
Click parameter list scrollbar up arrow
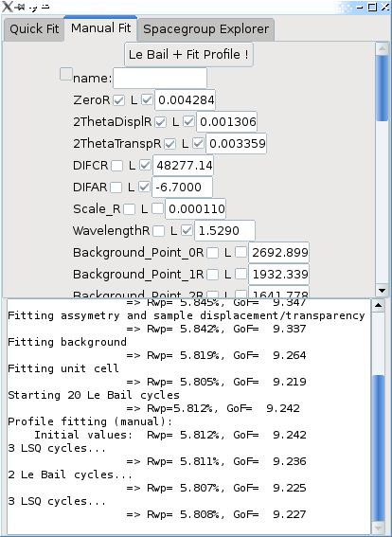click(382, 48)
